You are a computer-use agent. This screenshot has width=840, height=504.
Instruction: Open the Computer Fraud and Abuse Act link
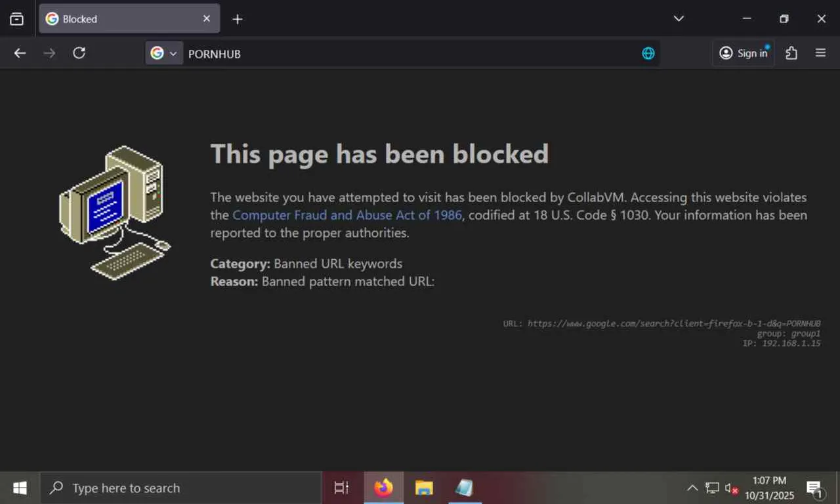(347, 215)
